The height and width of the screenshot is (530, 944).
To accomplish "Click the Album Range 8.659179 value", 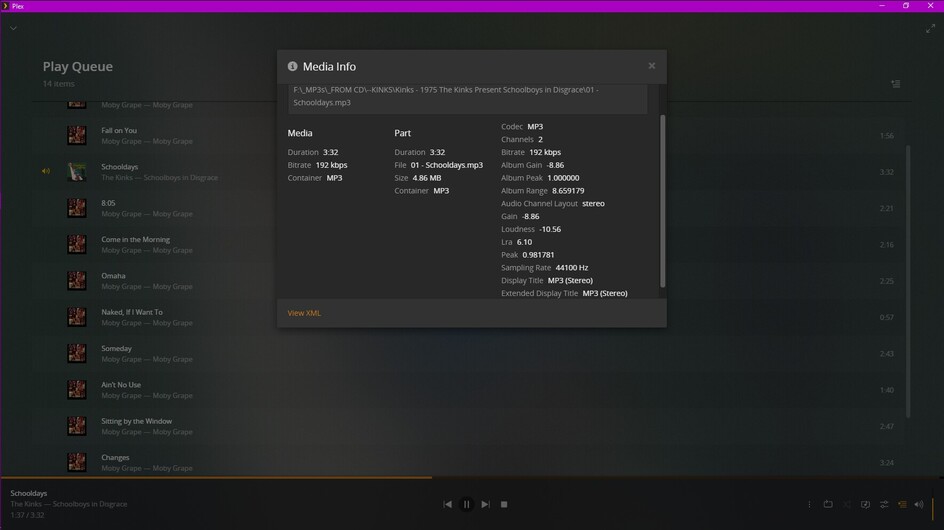I will 568,190.
